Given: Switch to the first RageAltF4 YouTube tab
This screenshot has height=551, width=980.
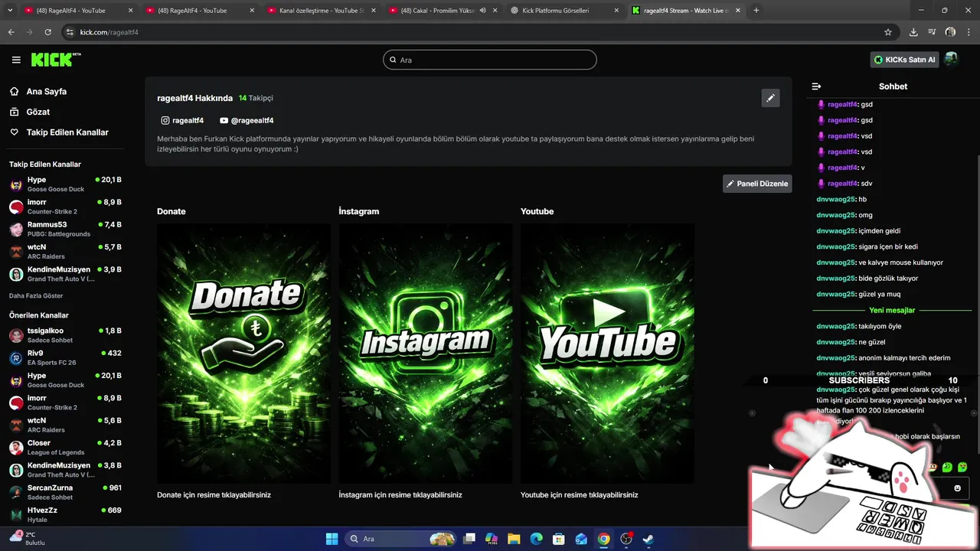Looking at the screenshot, I should point(77,11).
